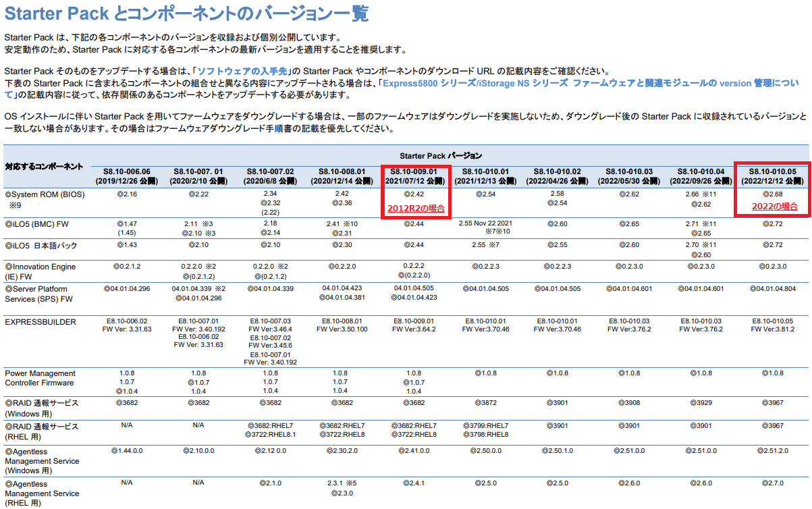Click the RAID 通報サービス (Windows 用) label

42,408
